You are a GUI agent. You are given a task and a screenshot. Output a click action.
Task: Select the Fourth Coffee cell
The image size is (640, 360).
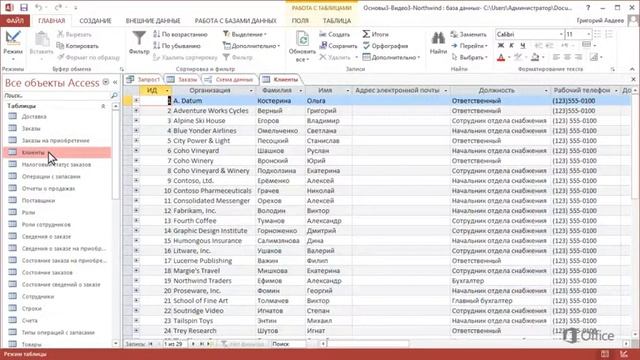pos(214,221)
